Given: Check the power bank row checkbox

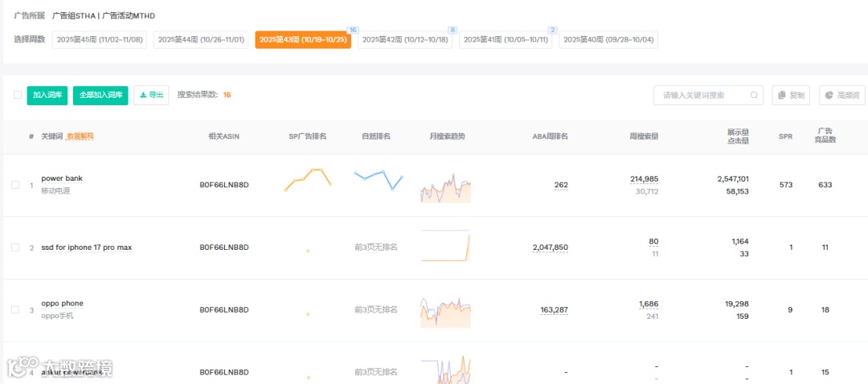Looking at the screenshot, I should (15, 185).
